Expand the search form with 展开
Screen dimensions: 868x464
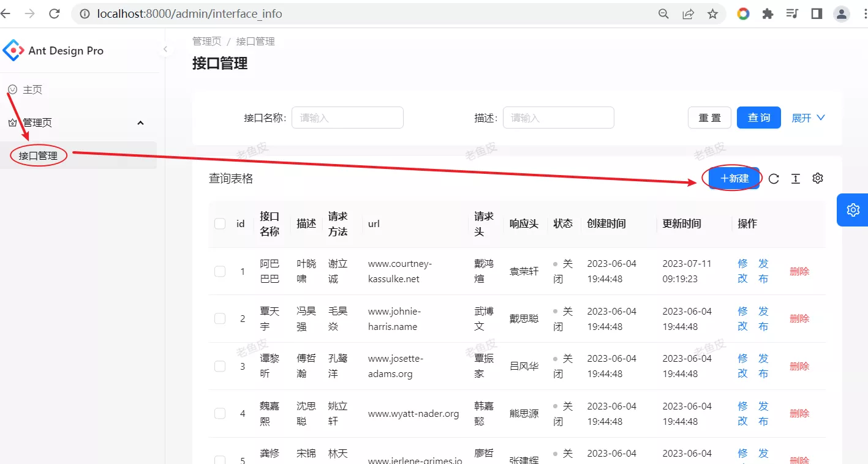(x=809, y=118)
